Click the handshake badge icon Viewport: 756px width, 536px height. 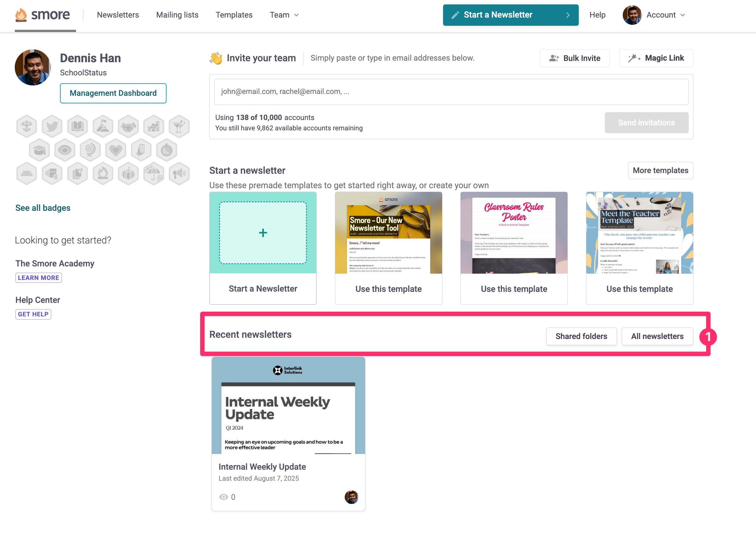pos(128,126)
